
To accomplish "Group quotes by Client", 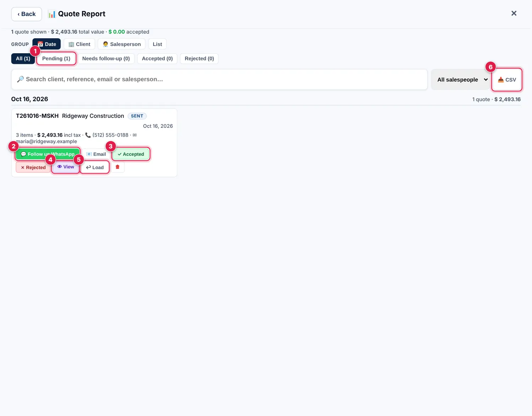I will click(x=79, y=44).
